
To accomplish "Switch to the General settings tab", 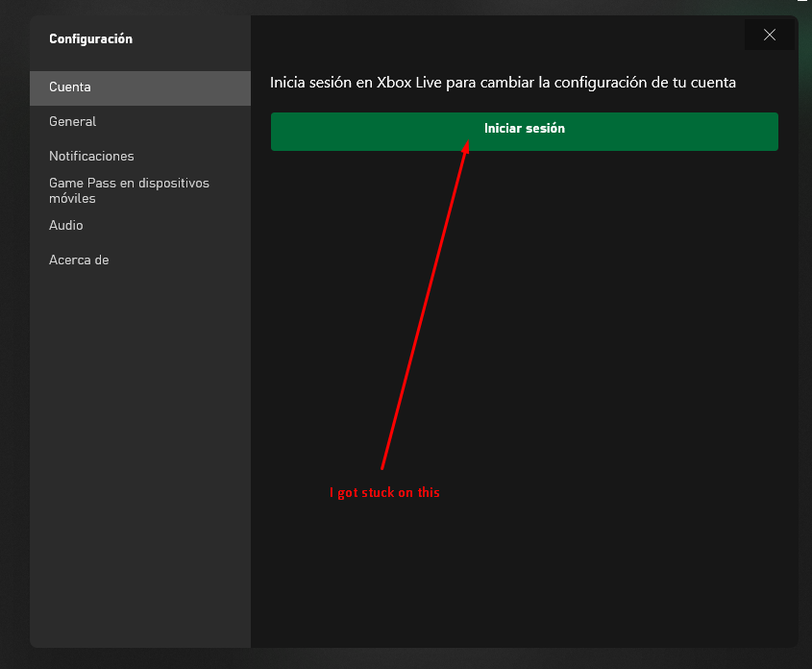I will point(140,122).
